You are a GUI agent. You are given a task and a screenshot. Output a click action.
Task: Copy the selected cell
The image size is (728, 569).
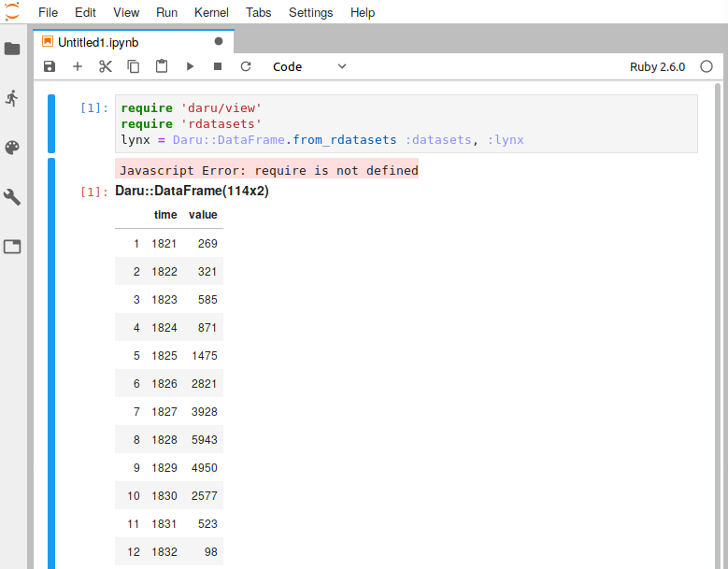pos(134,66)
